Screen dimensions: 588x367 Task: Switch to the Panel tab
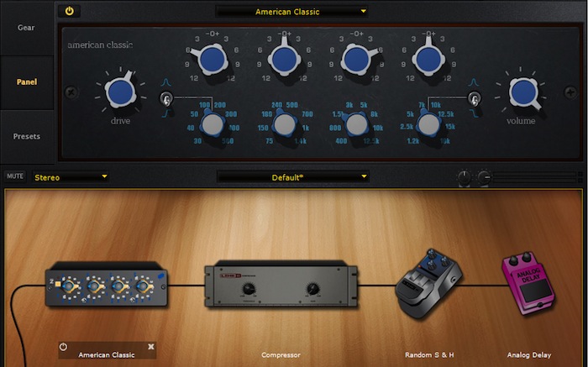tap(27, 82)
